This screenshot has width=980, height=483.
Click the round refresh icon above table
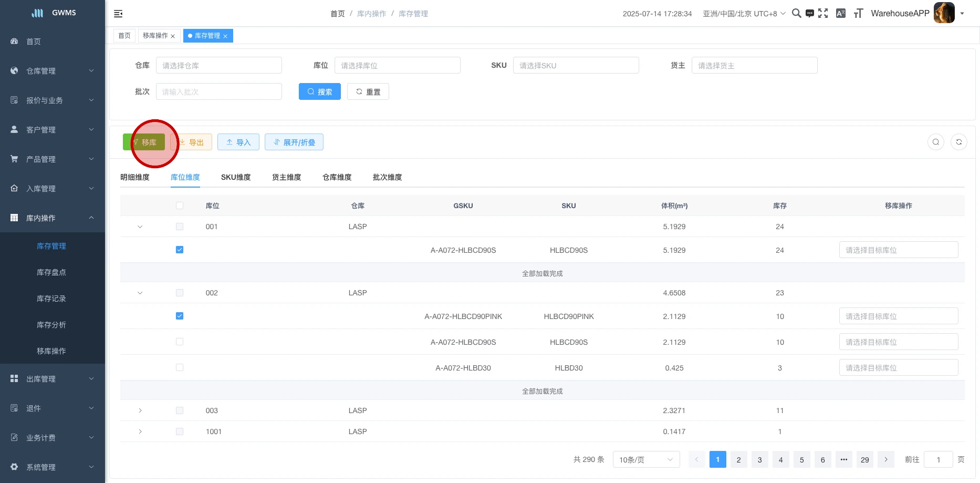[x=958, y=142]
